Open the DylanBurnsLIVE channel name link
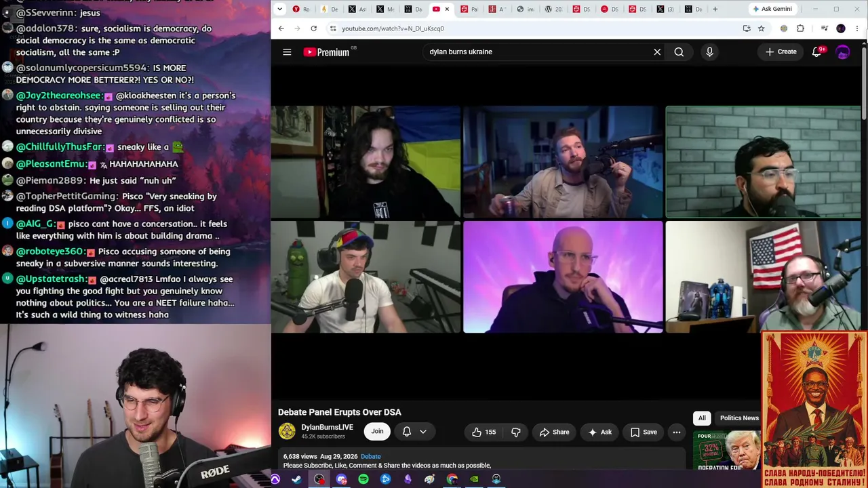This screenshot has height=488, width=868. click(x=327, y=428)
